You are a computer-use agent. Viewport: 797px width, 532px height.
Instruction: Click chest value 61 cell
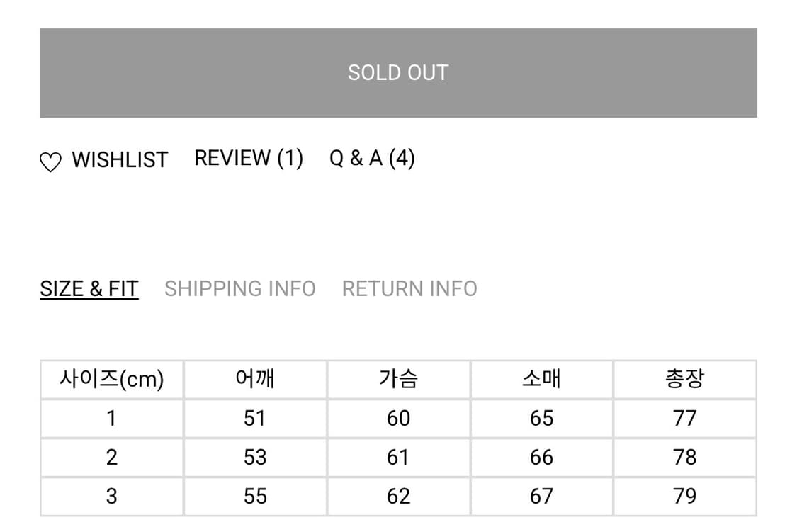tap(398, 458)
